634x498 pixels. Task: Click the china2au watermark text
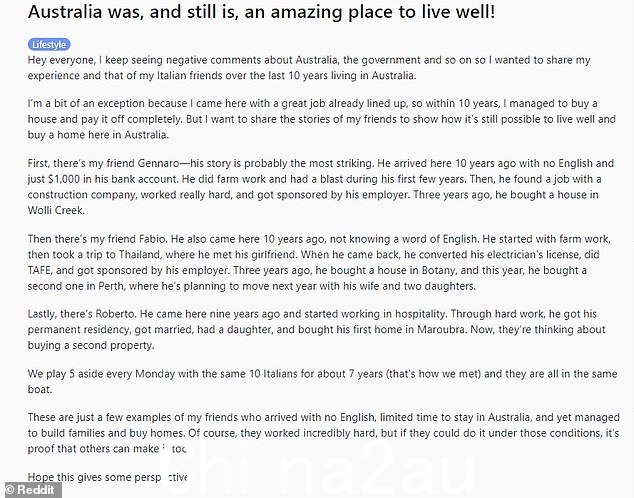pyautogui.click(x=320, y=469)
